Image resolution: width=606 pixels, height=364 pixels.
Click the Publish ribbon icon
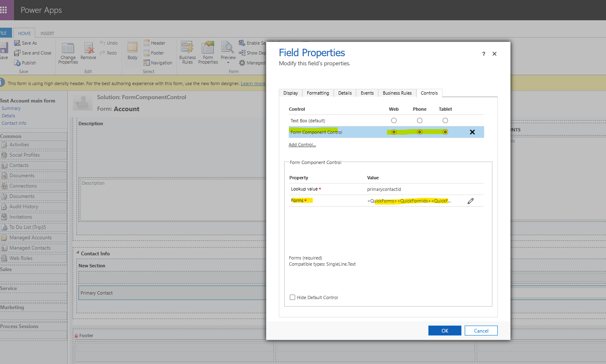pos(17,63)
